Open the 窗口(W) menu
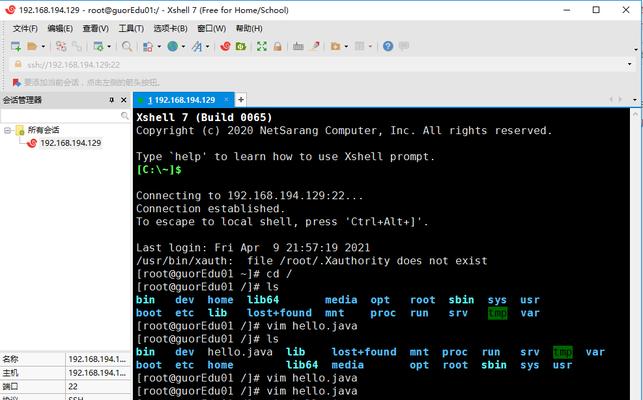Viewport: 643px width, 400px height. pyautogui.click(x=212, y=28)
